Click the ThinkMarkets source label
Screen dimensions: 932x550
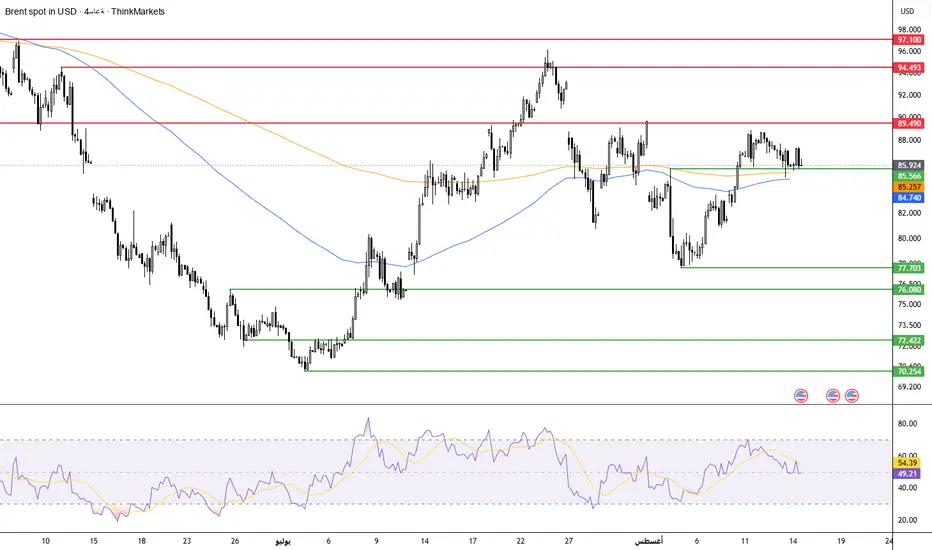click(138, 11)
